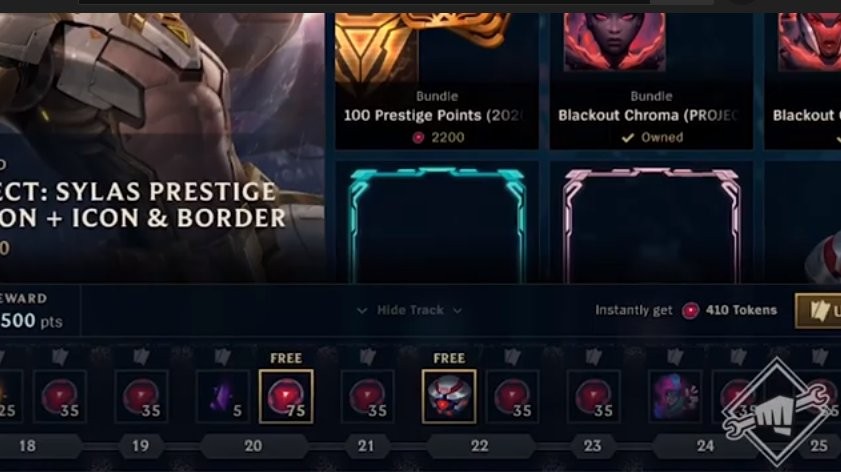The width and height of the screenshot is (841, 472).
Task: Select the pink border item card
Action: (x=651, y=223)
